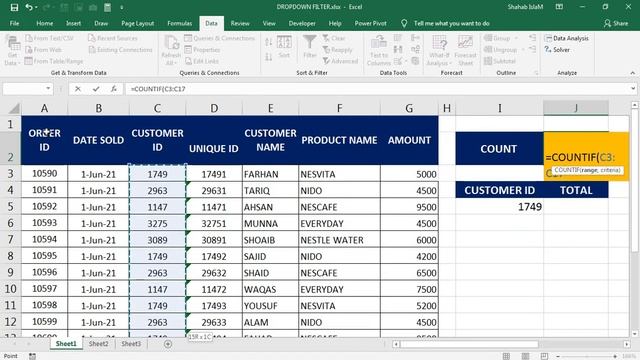Image resolution: width=640 pixels, height=360 pixels.
Task: Switch to Normal view icon
Action: 506,356
